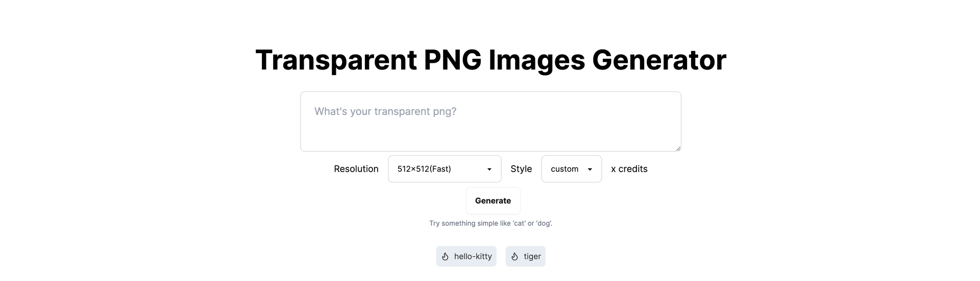
Task: Choose the hello-kitty suggestion chip
Action: click(466, 256)
